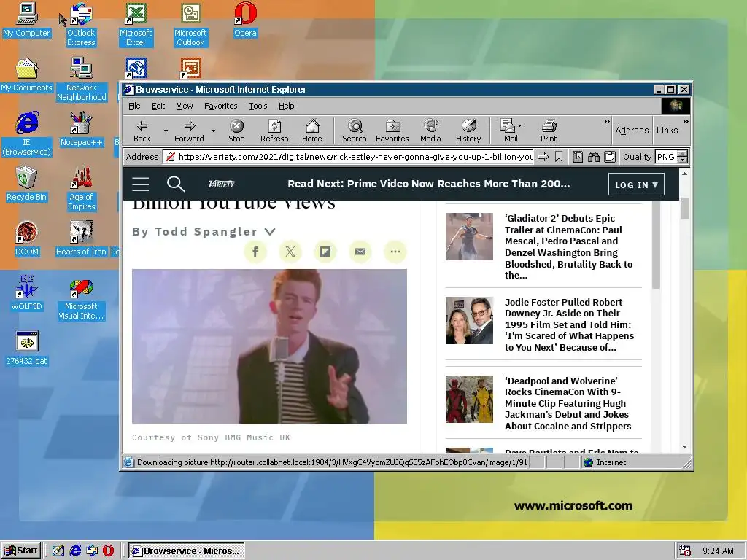The height and width of the screenshot is (560, 747).
Task: Expand author Todd Spangler chevron
Action: pyautogui.click(x=270, y=231)
